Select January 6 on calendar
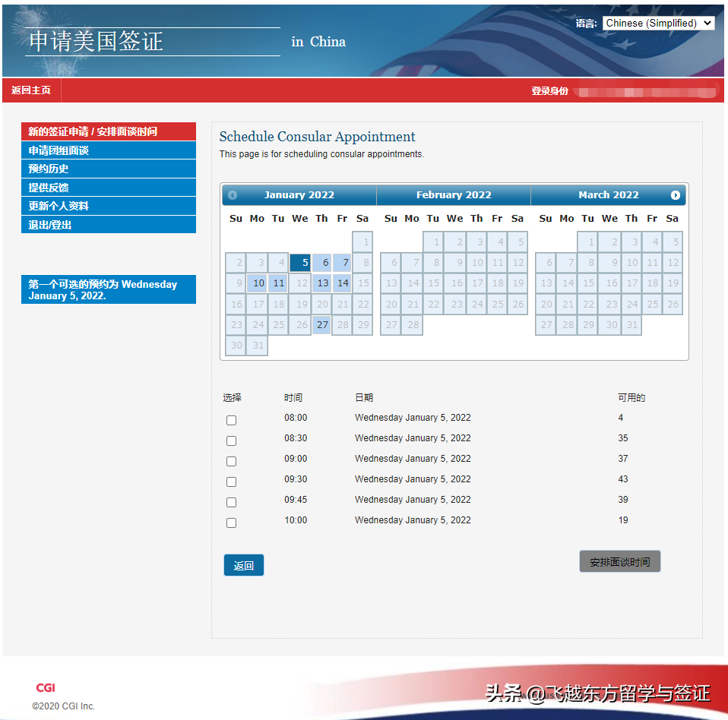Screen dimensions: 728x720 pyautogui.click(x=321, y=263)
